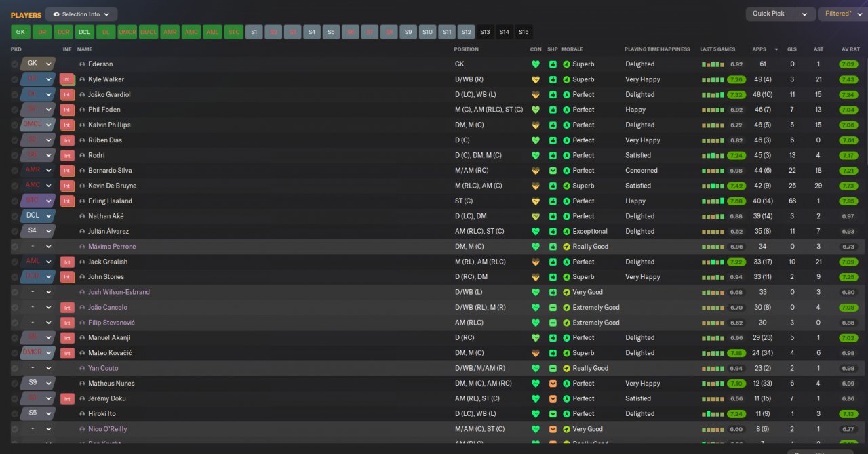Viewport: 868px width, 454px height.
Task: Toggle the picked circle for Nico O'Reilly's row
Action: 15,429
